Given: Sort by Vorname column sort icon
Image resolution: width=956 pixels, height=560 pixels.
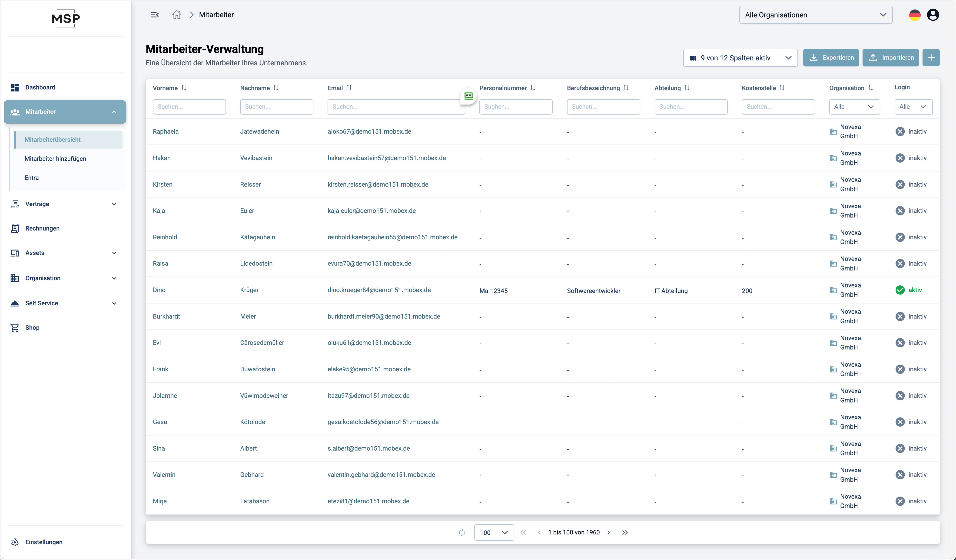Looking at the screenshot, I should point(184,88).
